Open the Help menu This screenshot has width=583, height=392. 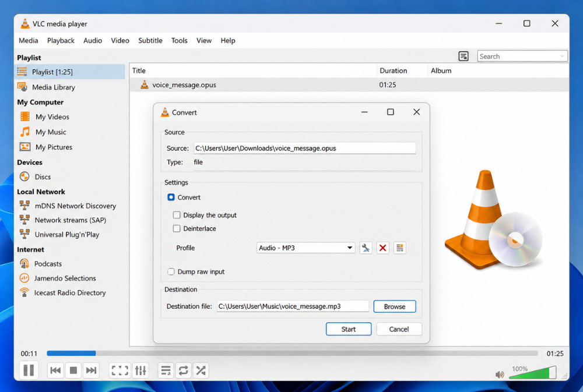(x=228, y=41)
